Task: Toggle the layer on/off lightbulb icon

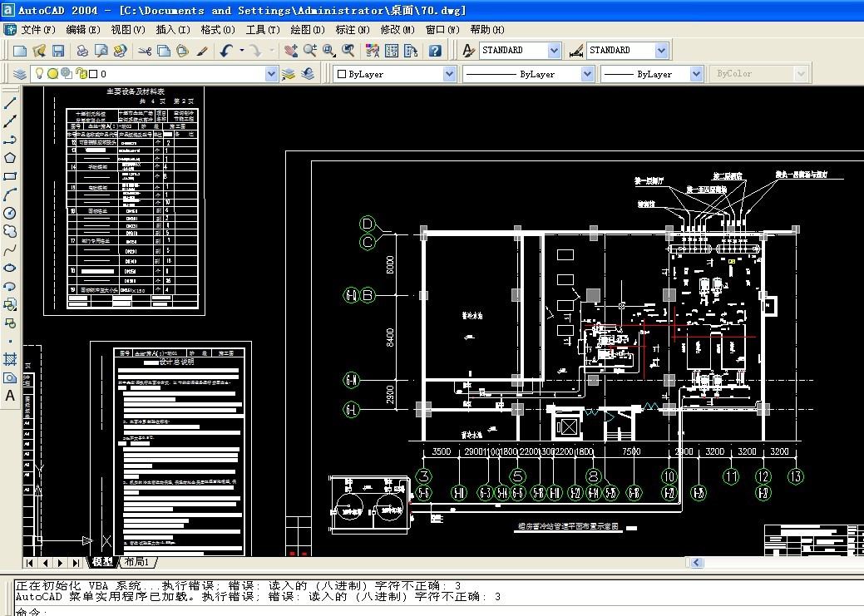Action: coord(38,73)
